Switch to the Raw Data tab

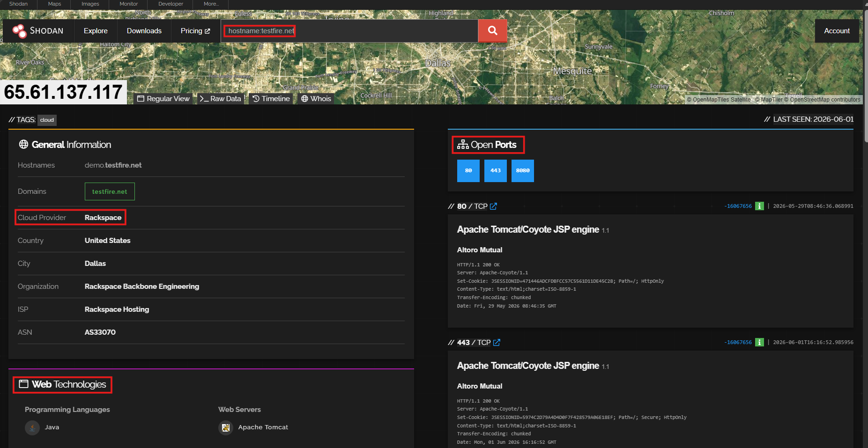click(221, 99)
